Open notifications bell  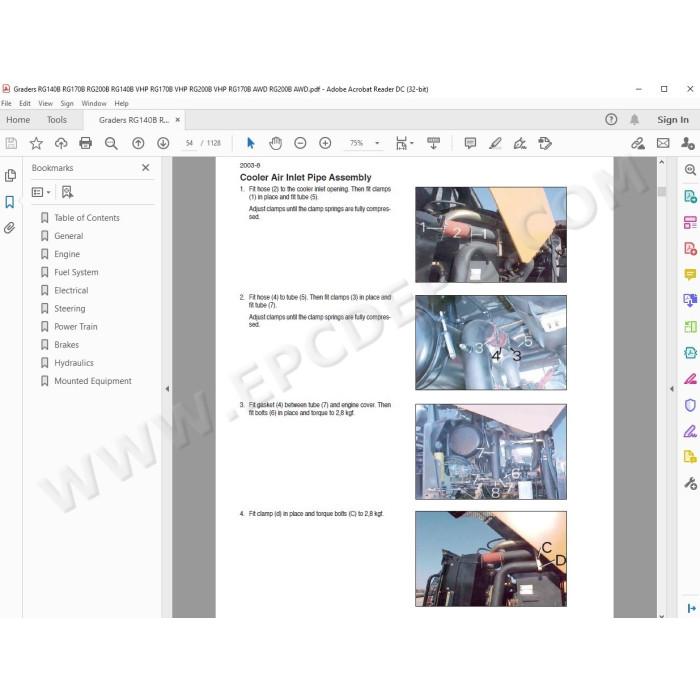coord(634,120)
